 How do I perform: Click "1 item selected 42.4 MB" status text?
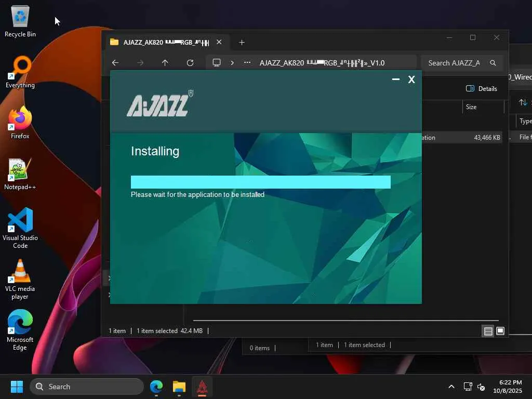click(170, 331)
